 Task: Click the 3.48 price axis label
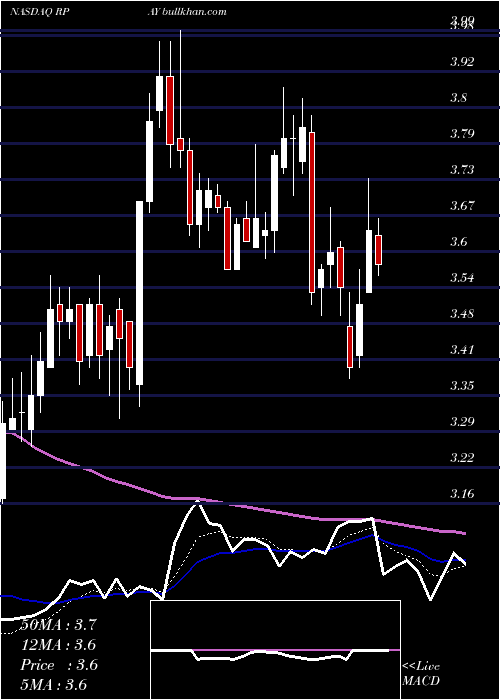[x=462, y=313]
